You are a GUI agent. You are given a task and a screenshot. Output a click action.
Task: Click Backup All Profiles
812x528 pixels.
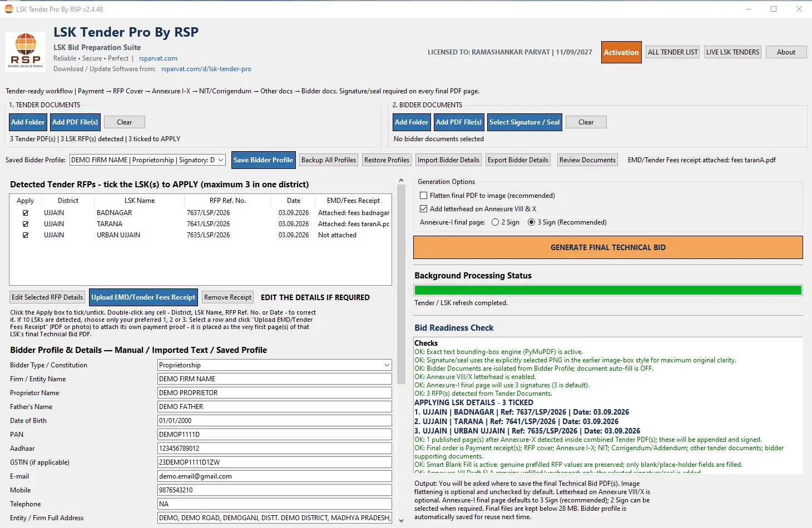(329, 160)
